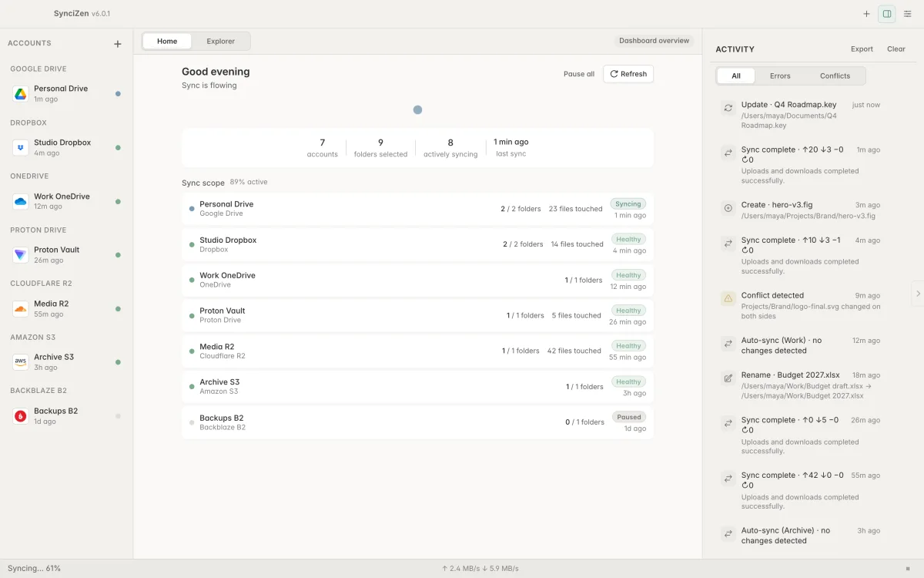Click '42 files touched' on Media R2 row
Screen dimensions: 924x578
pos(574,351)
